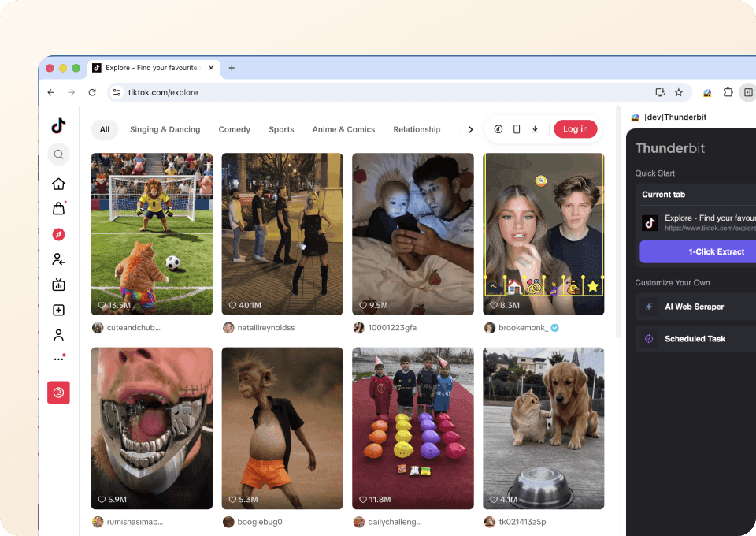Open the LIVE section TV icon
The width and height of the screenshot is (756, 536).
[58, 284]
